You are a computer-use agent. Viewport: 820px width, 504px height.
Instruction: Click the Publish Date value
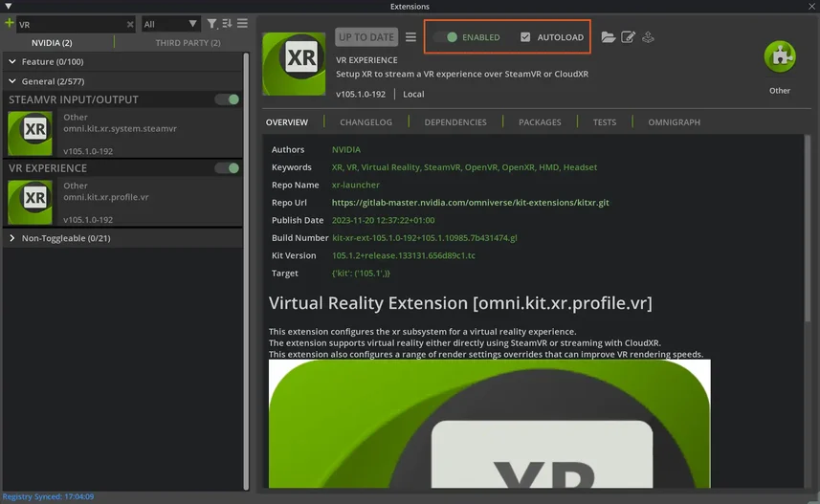[383, 220]
